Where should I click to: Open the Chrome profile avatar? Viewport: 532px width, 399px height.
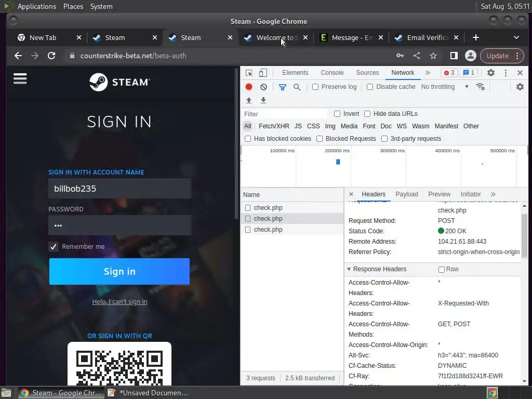471,56
